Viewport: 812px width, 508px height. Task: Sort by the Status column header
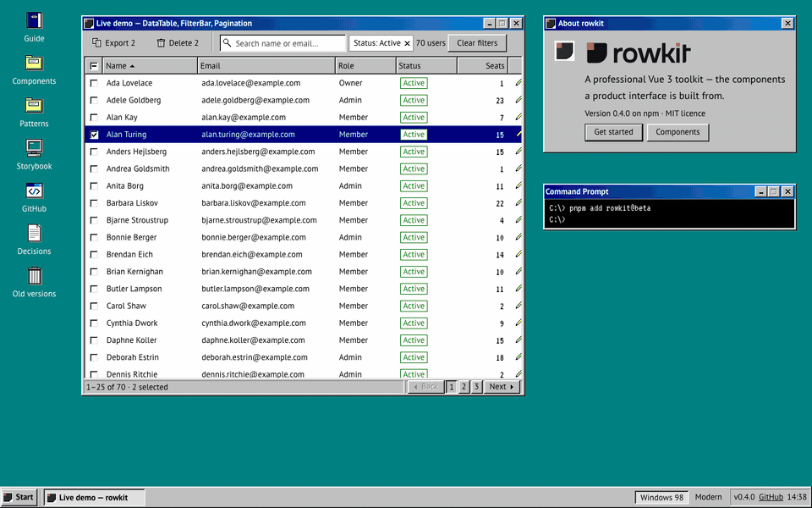pyautogui.click(x=426, y=66)
